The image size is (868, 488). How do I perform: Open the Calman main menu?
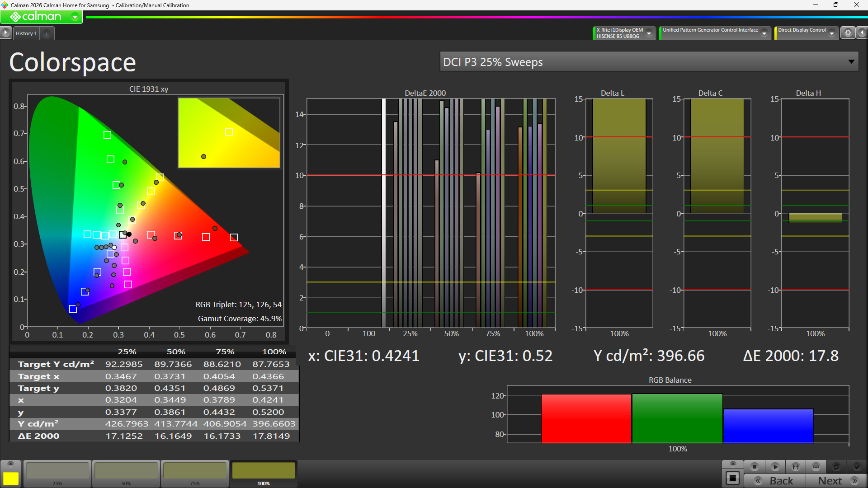(41, 17)
